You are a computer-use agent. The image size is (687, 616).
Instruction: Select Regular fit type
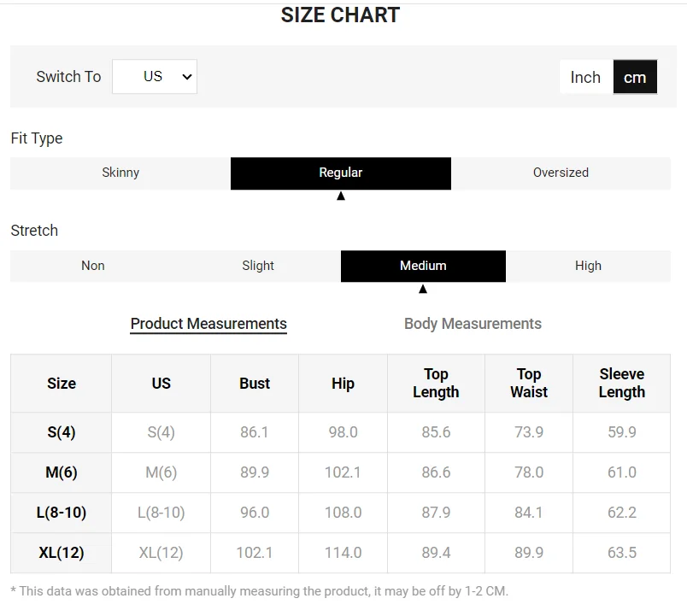pyautogui.click(x=341, y=173)
